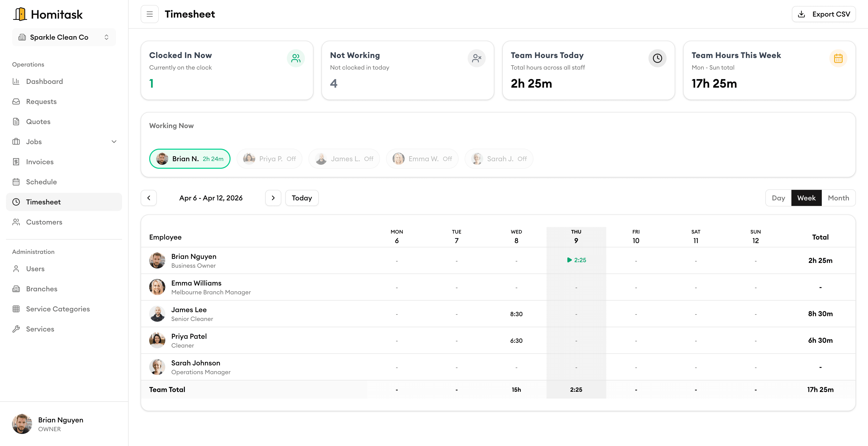Select Brian N. in Working Now
This screenshot has height=446, width=868.
point(190,158)
